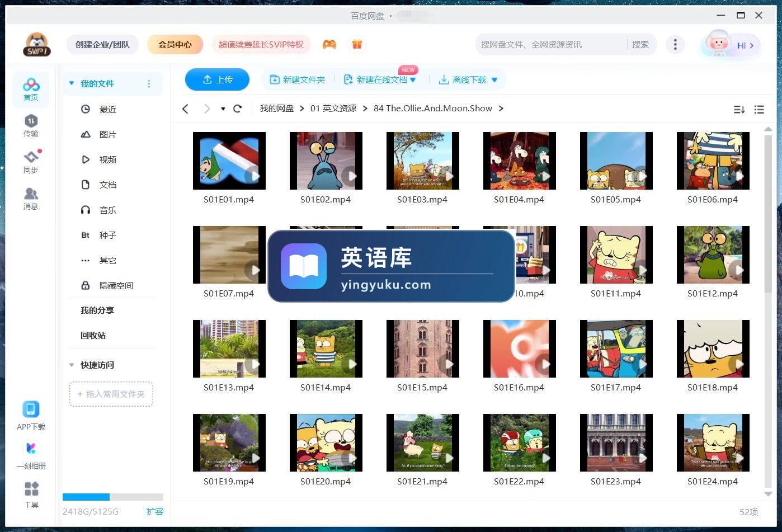782x532 pixels.
Task: Go to 我的网盘 breadcrumb
Action: point(277,109)
